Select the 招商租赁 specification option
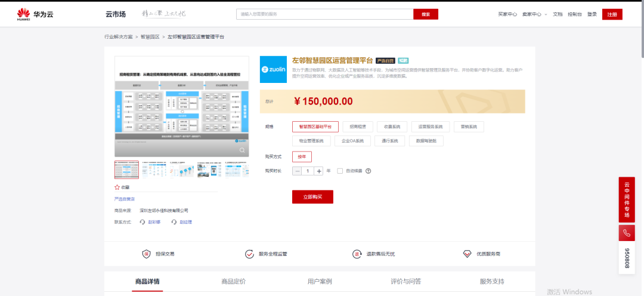 point(361,127)
